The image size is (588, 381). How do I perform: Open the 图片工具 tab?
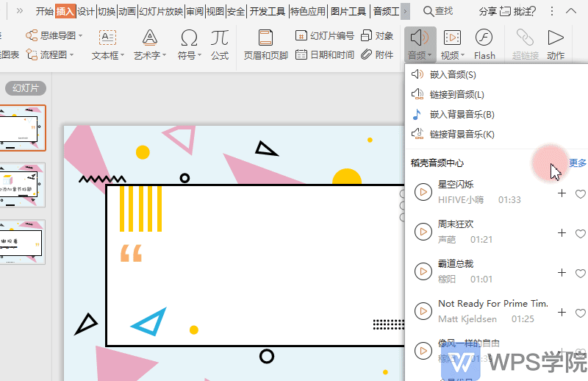(x=348, y=11)
